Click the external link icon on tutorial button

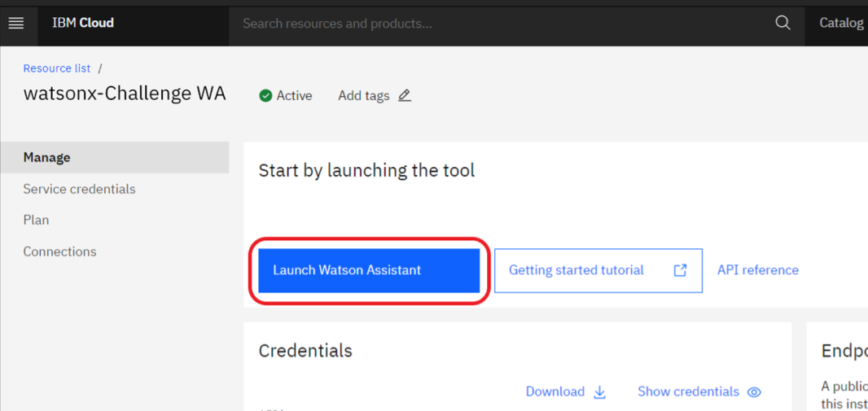point(680,270)
